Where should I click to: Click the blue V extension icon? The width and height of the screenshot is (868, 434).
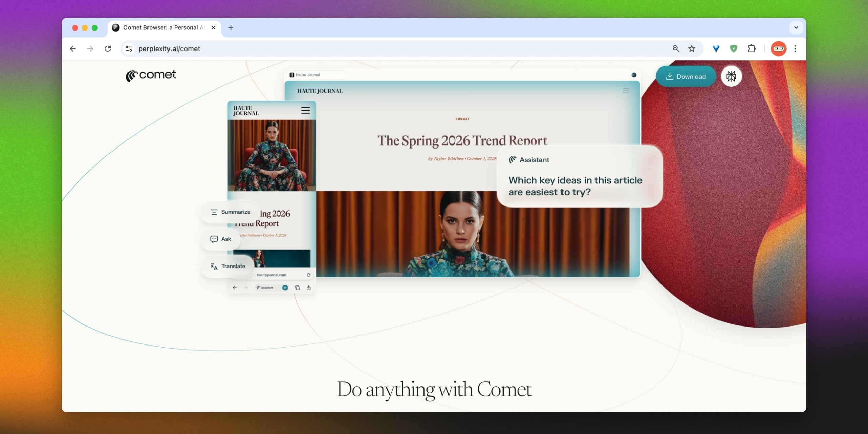716,49
